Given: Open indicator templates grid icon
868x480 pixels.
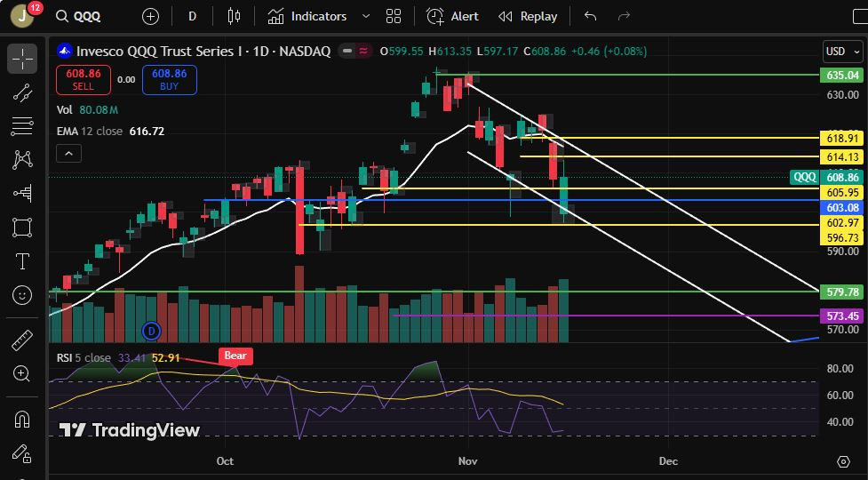Looking at the screenshot, I should tap(394, 17).
